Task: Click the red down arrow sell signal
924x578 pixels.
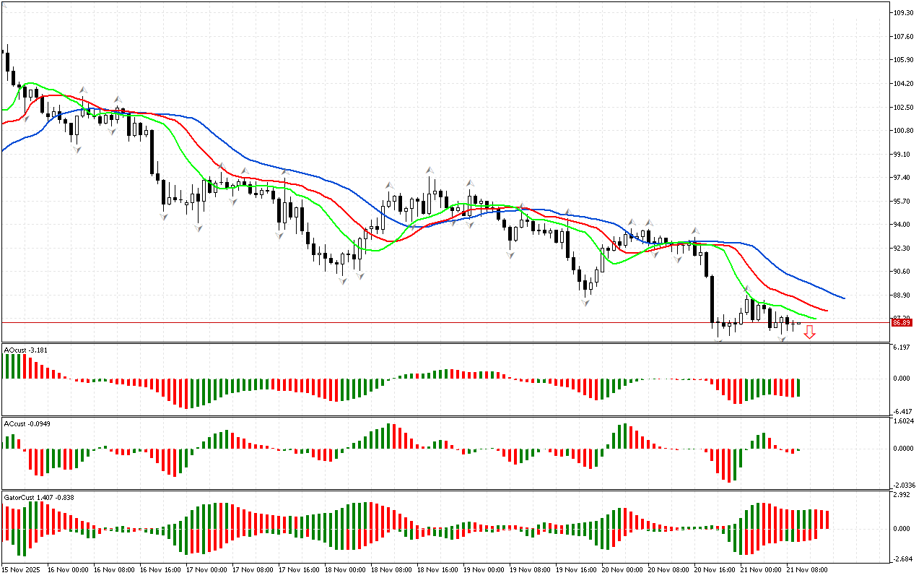Action: coord(810,332)
